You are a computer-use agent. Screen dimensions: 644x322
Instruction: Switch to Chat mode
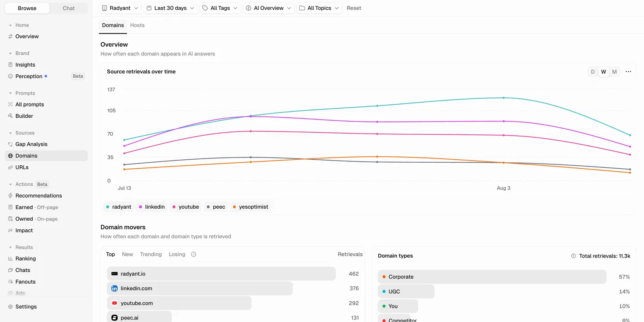coord(69,8)
